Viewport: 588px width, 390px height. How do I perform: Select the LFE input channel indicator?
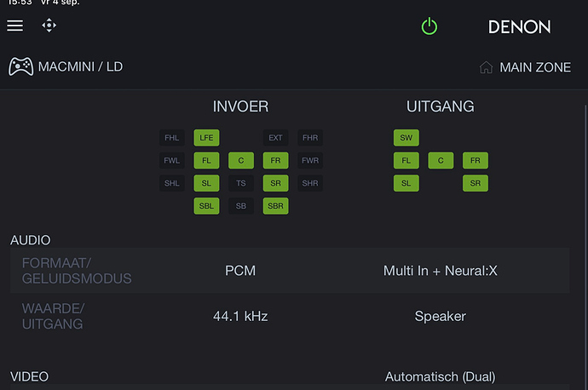206,138
